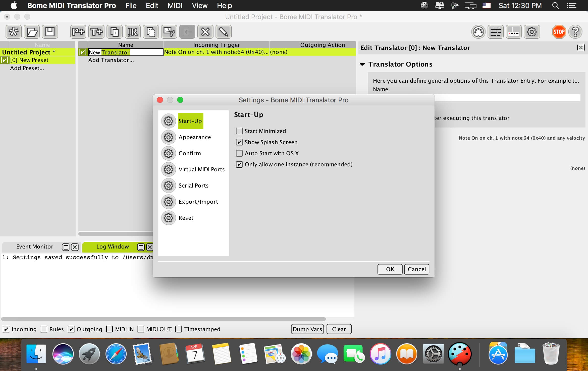The image size is (588, 371).
Task: Select Start-Up settings category
Action: point(190,121)
